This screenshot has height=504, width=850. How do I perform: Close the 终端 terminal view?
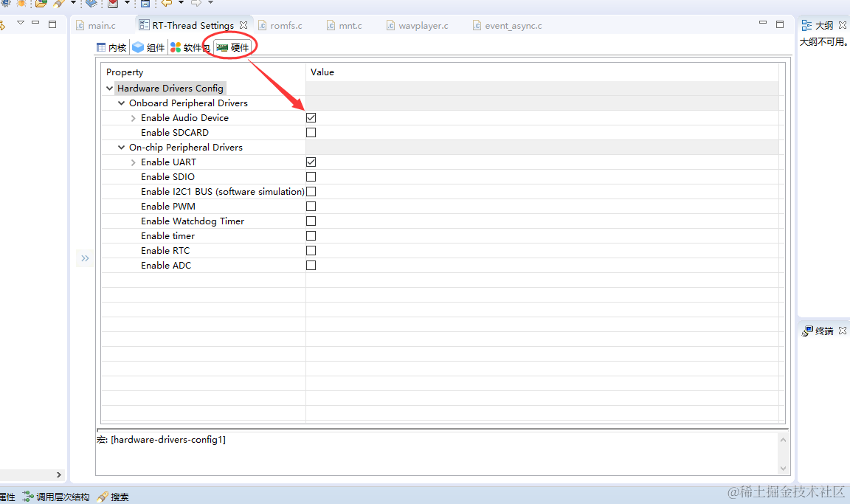pos(843,330)
